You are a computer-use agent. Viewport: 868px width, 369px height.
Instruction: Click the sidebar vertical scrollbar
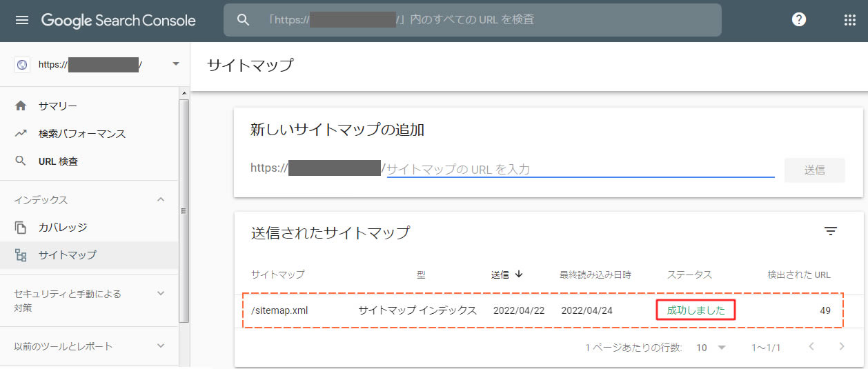click(184, 210)
